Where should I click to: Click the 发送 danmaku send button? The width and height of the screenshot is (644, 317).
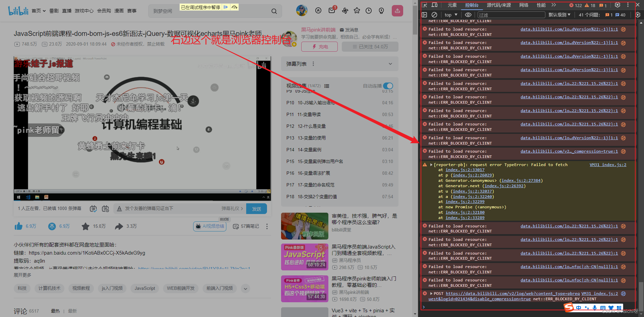256,208
